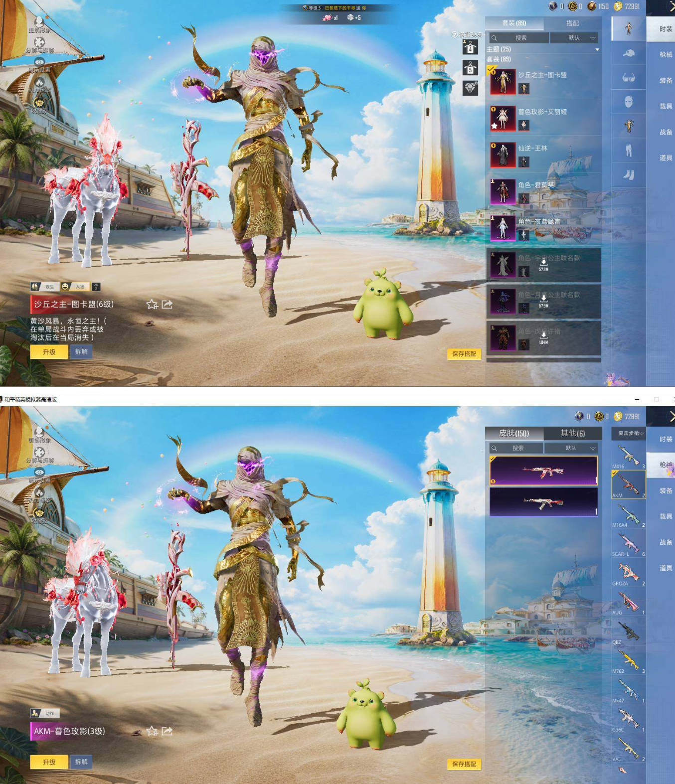
Task: Open 载具 category in the top window
Action: (666, 106)
